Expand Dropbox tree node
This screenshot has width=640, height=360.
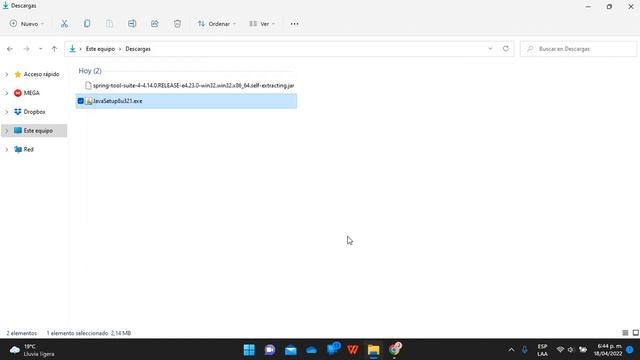(7, 112)
